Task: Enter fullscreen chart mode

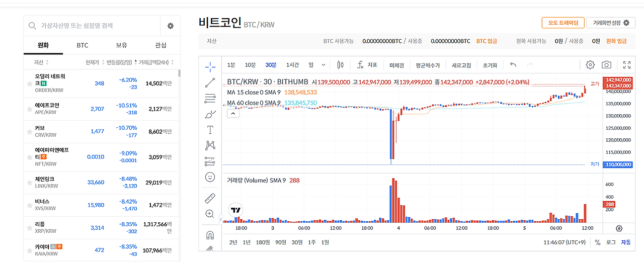Action: coord(627,65)
